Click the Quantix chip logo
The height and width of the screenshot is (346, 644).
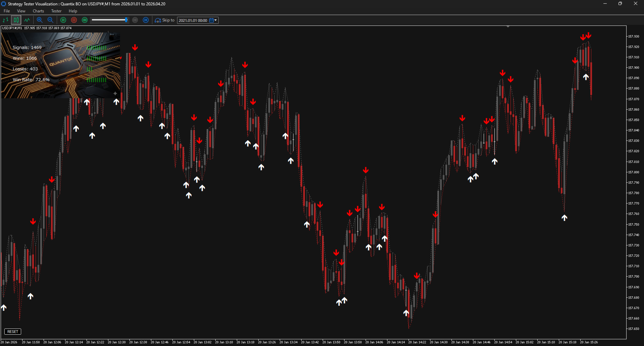click(61, 62)
